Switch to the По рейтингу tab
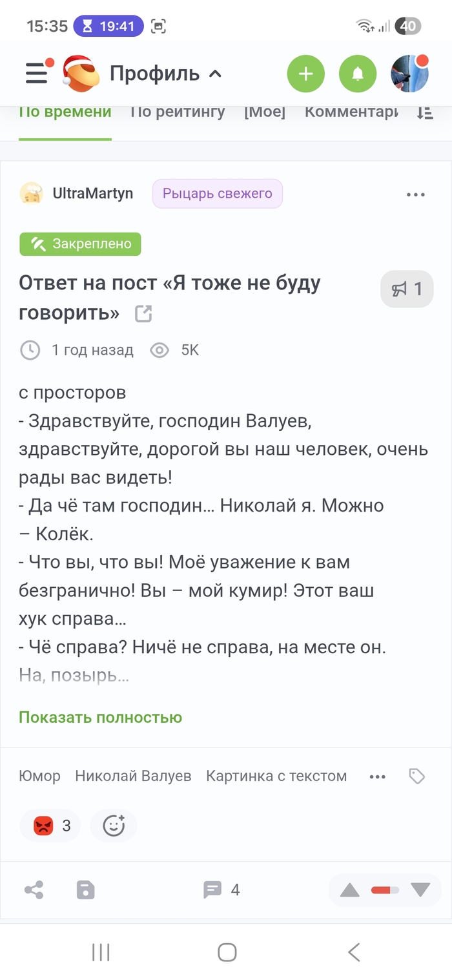452x980 pixels. coord(178,112)
